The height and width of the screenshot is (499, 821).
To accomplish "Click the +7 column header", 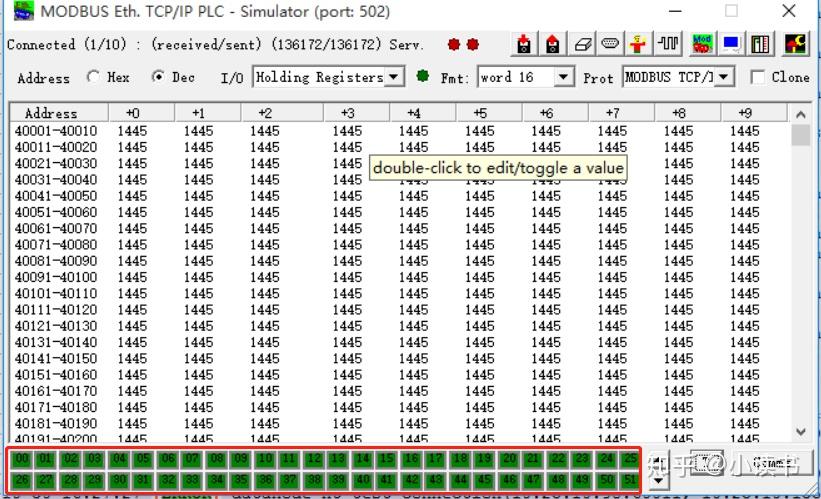I will point(622,113).
